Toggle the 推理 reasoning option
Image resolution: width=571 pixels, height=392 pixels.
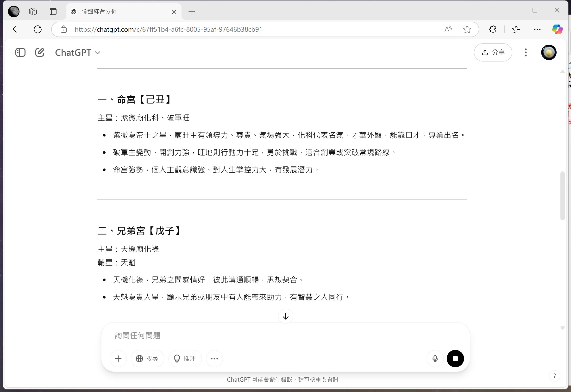click(x=185, y=359)
